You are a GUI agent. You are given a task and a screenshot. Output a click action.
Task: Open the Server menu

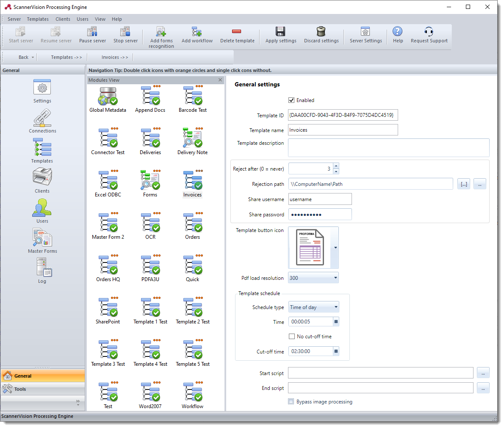click(14, 19)
